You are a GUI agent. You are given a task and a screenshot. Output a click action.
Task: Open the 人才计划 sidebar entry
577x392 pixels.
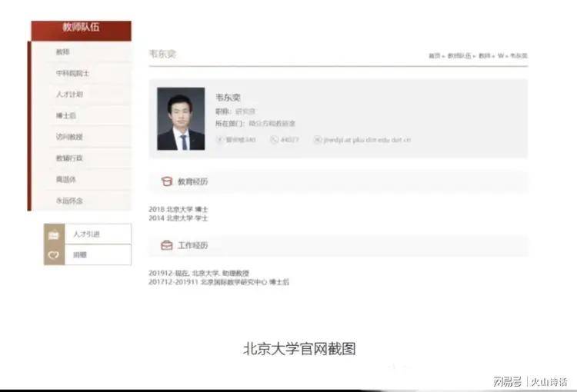click(69, 95)
